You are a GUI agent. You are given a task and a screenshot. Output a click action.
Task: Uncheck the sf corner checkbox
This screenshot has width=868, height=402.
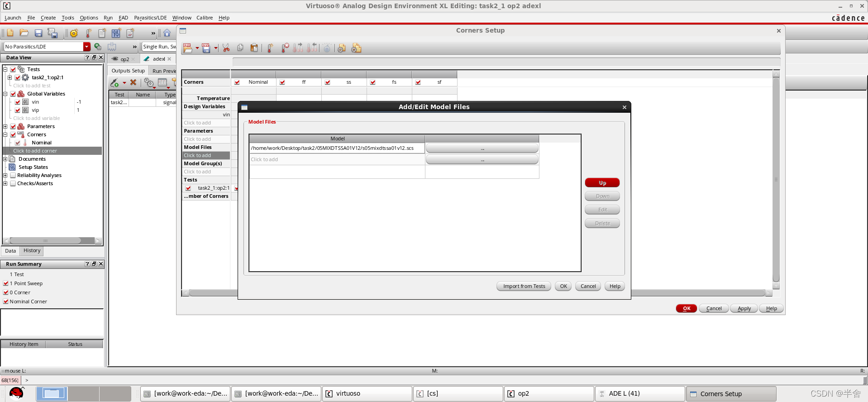(418, 82)
